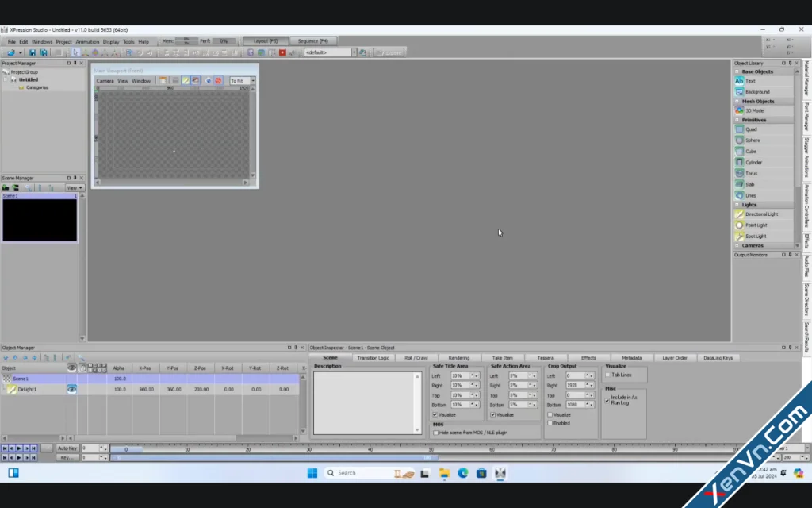Viewport: 812px width, 508px height.
Task: Click the Auto Key button
Action: click(x=67, y=448)
